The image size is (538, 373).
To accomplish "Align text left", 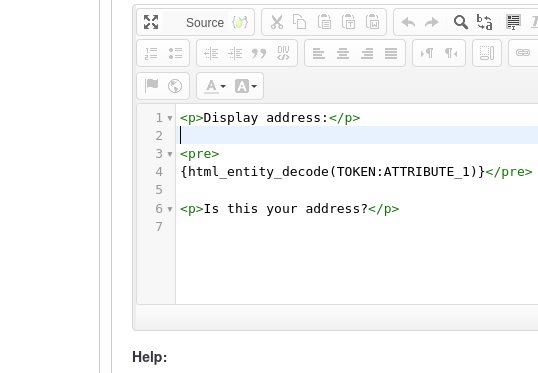I will [x=319, y=53].
